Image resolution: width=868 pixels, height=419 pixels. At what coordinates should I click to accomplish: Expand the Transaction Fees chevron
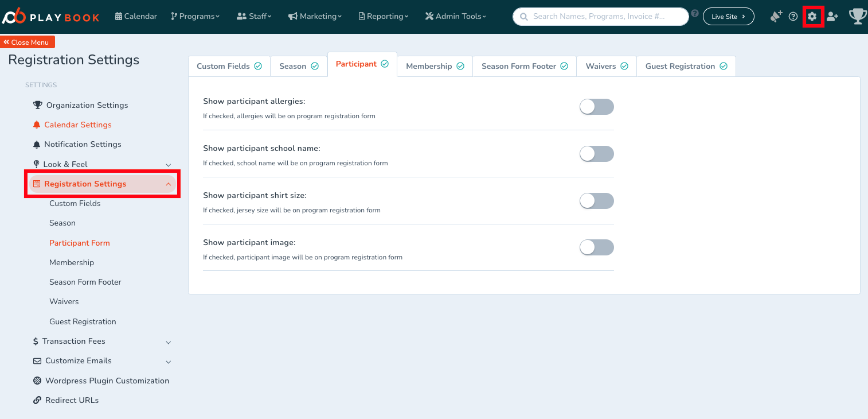click(x=169, y=342)
